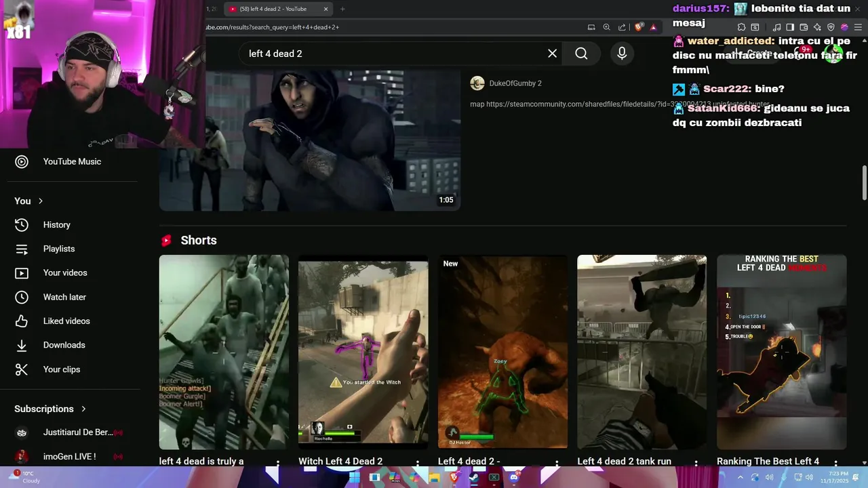Open Brave Shields lion icon
868x488 pixels.
tap(639, 27)
